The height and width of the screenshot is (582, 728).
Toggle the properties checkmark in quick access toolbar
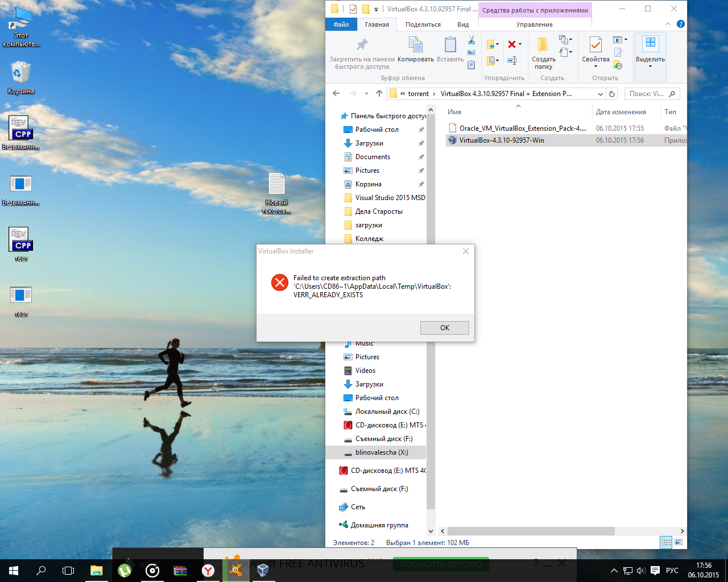click(353, 9)
